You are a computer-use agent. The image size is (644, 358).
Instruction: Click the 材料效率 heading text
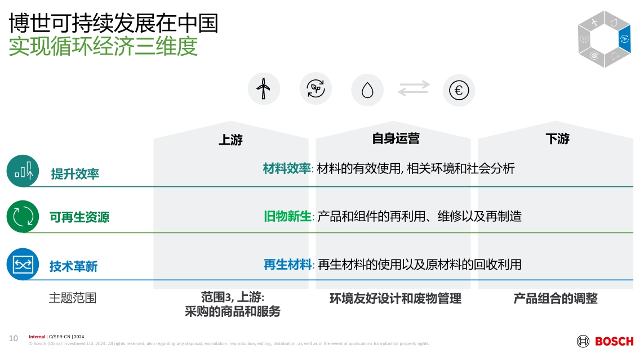(287, 168)
